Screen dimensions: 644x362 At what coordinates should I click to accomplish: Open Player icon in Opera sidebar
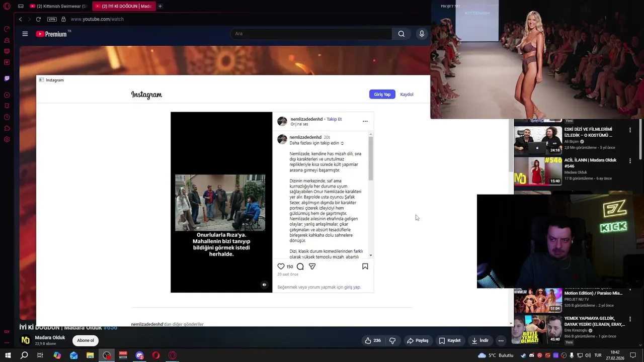(7, 95)
